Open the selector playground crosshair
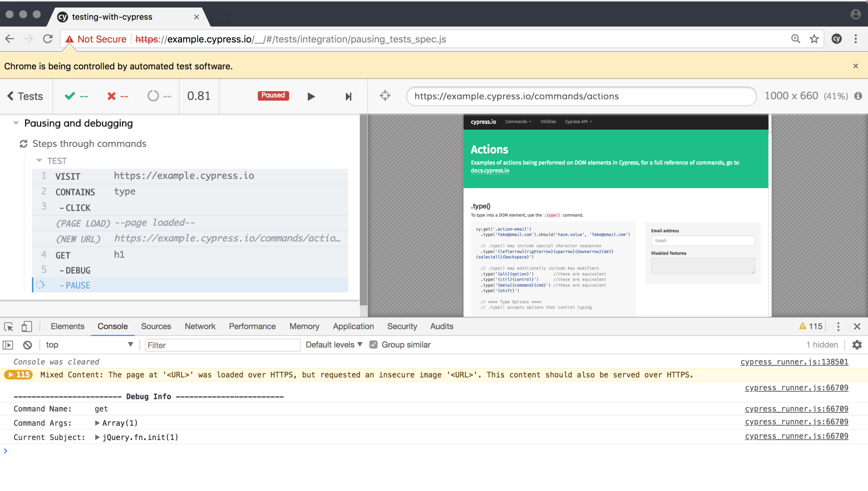This screenshot has height=491, width=868. coord(385,96)
